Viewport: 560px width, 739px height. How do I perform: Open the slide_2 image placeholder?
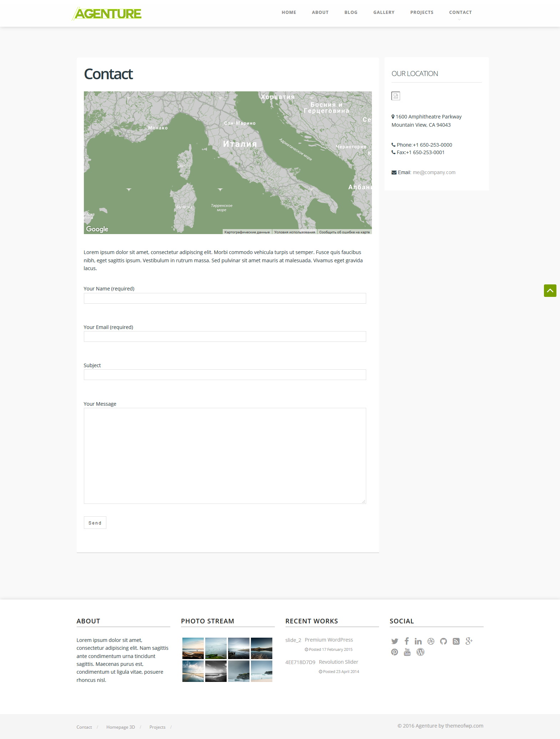293,640
